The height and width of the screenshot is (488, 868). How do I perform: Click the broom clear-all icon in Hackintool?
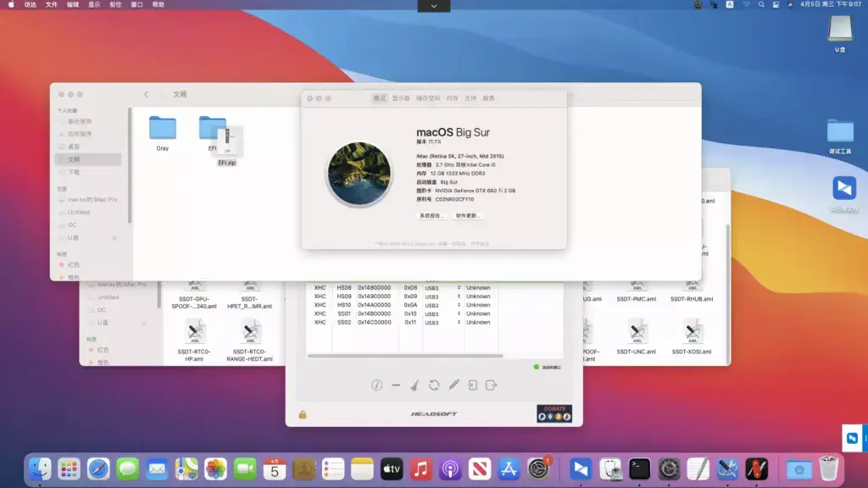415,385
